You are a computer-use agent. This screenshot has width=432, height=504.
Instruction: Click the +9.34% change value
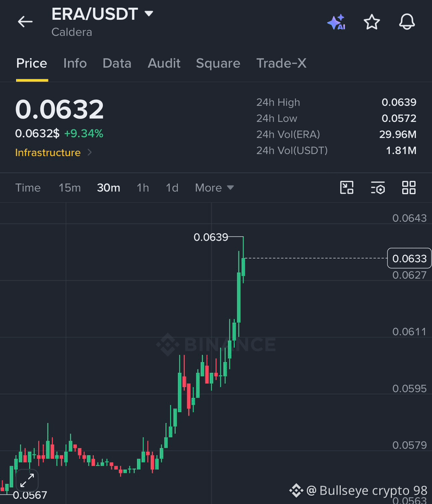83,134
